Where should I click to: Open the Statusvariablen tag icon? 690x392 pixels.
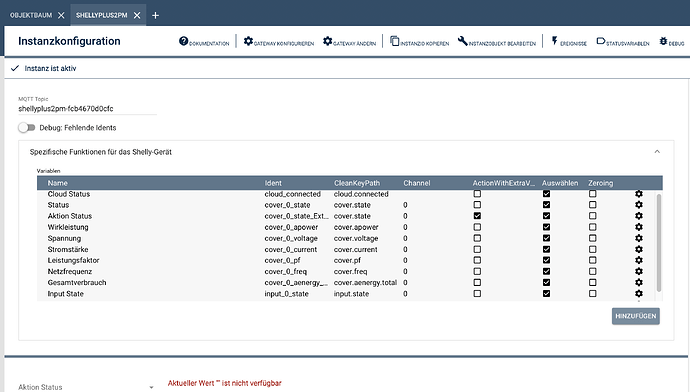601,41
